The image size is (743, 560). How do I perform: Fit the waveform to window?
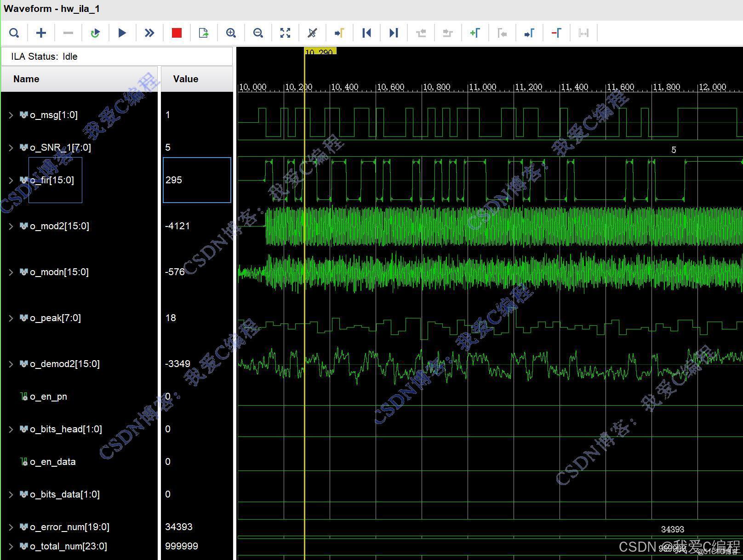tap(285, 33)
